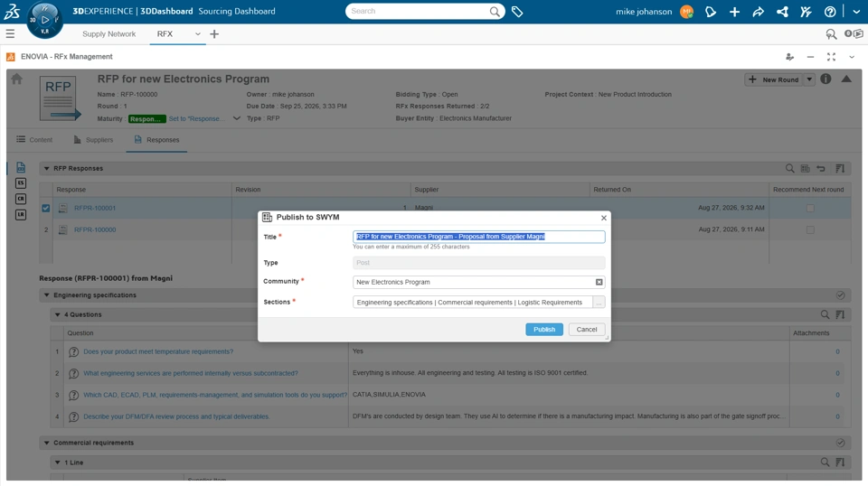868x486 pixels.
Task: Expand the Maturity state chevron
Action: tap(236, 118)
